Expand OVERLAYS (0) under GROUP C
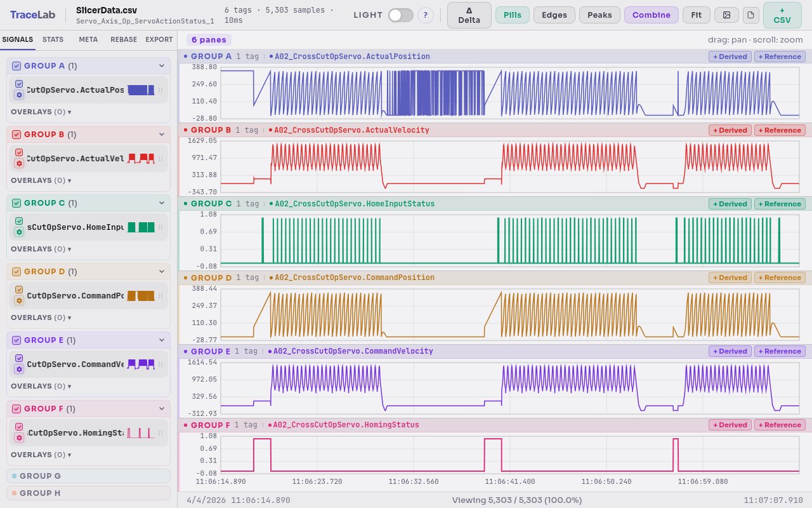This screenshot has height=508, width=812. [41, 249]
